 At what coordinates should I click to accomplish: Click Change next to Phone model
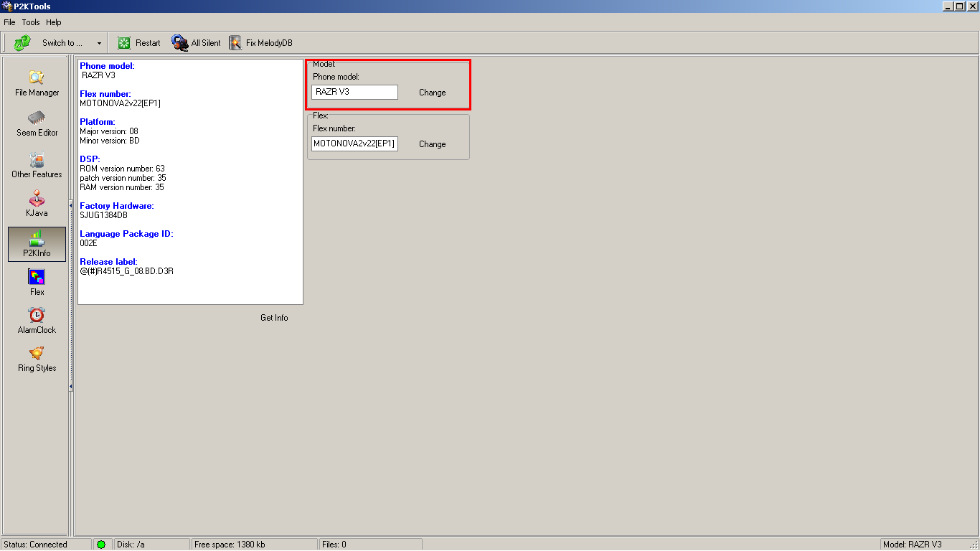tap(433, 93)
